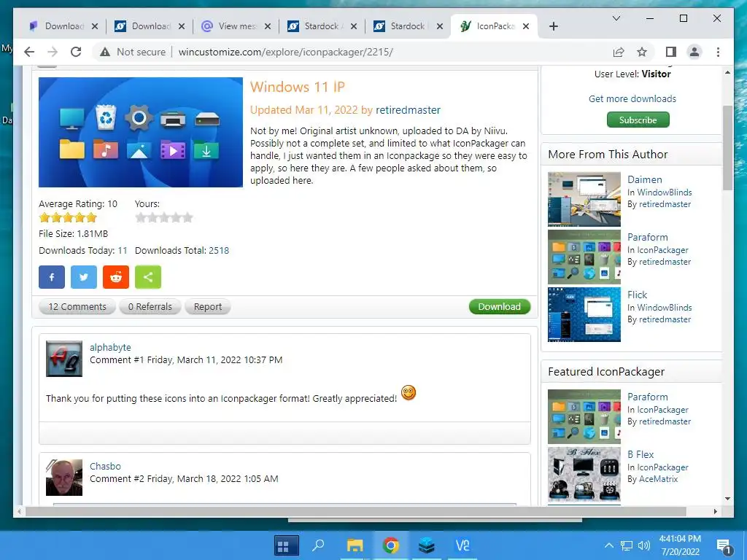Click the share page icon in address bar
Viewport: 747px width, 560px height.
(x=619, y=52)
